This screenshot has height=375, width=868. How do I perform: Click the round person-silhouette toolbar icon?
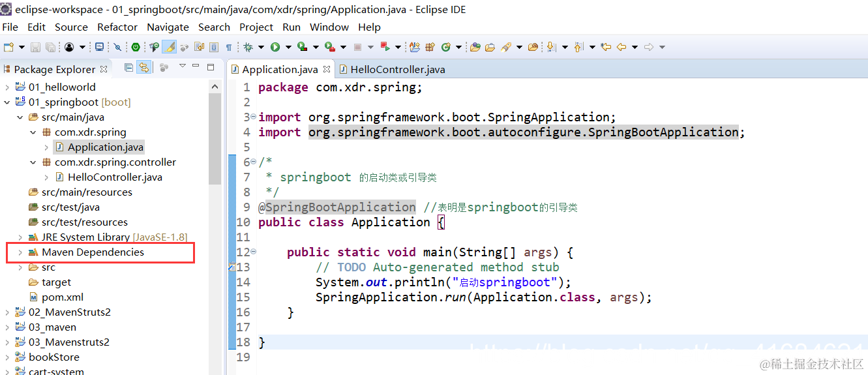(69, 47)
